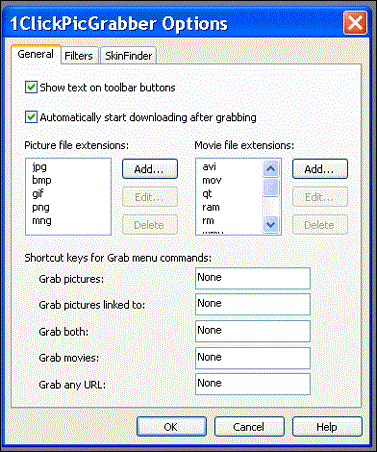Click the movie list scroll up arrow

click(271, 169)
